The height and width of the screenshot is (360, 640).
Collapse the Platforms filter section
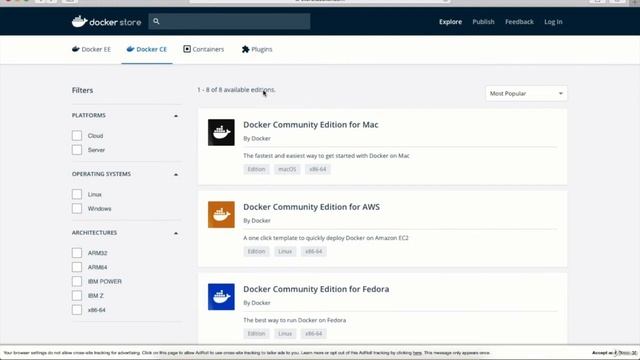point(176,116)
